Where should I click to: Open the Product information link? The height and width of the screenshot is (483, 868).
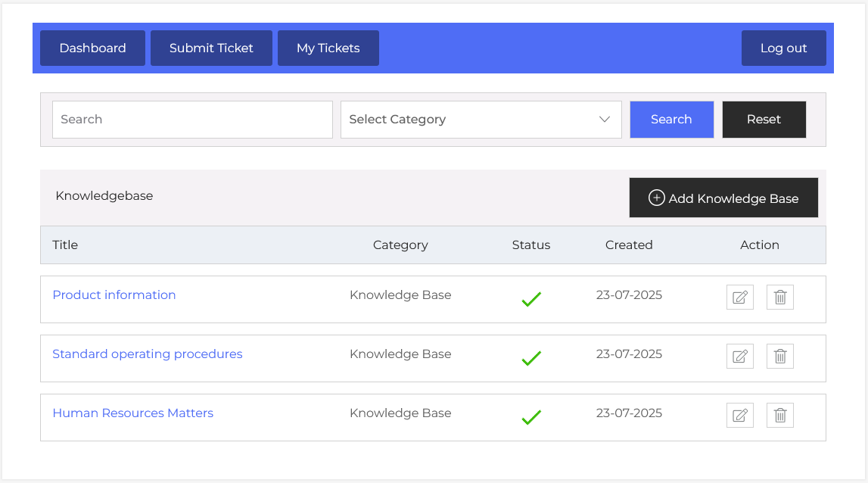pyautogui.click(x=114, y=295)
